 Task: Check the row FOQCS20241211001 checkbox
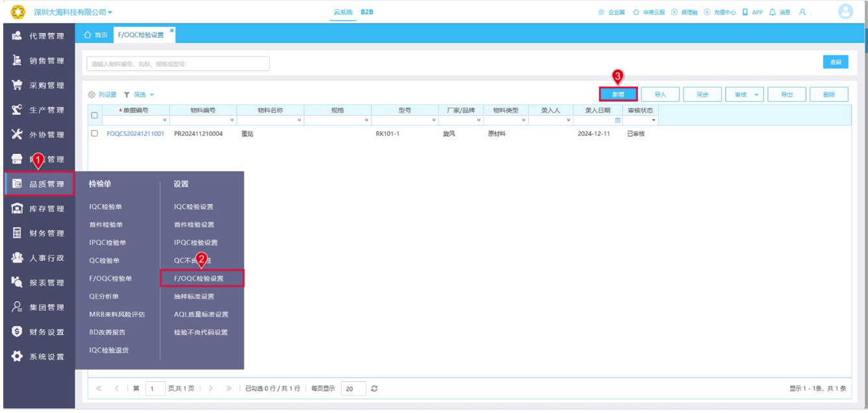pos(94,134)
